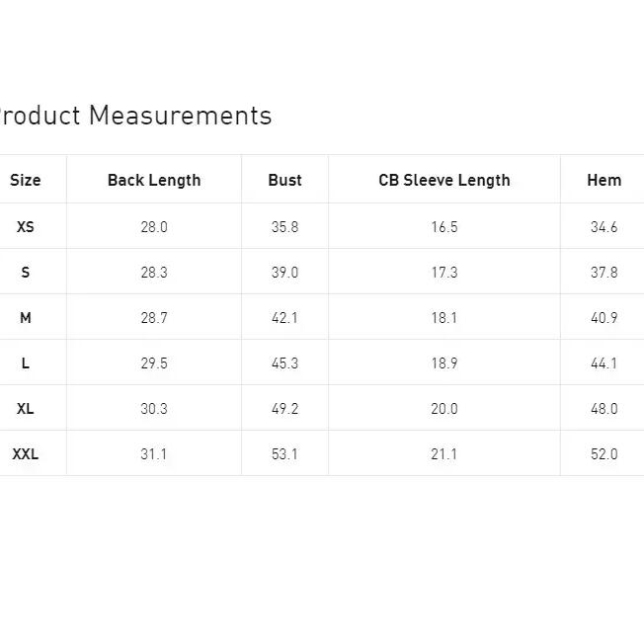Click the sleeve length value 18.9

[x=444, y=363]
